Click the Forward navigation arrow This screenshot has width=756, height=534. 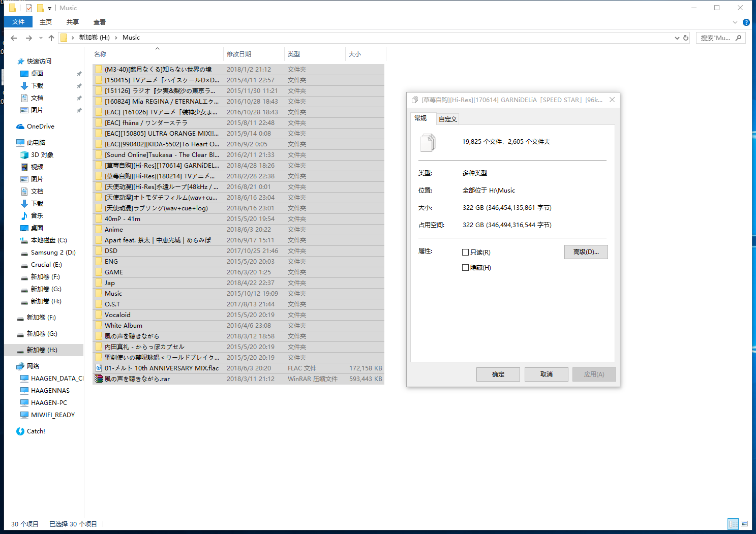(x=29, y=38)
